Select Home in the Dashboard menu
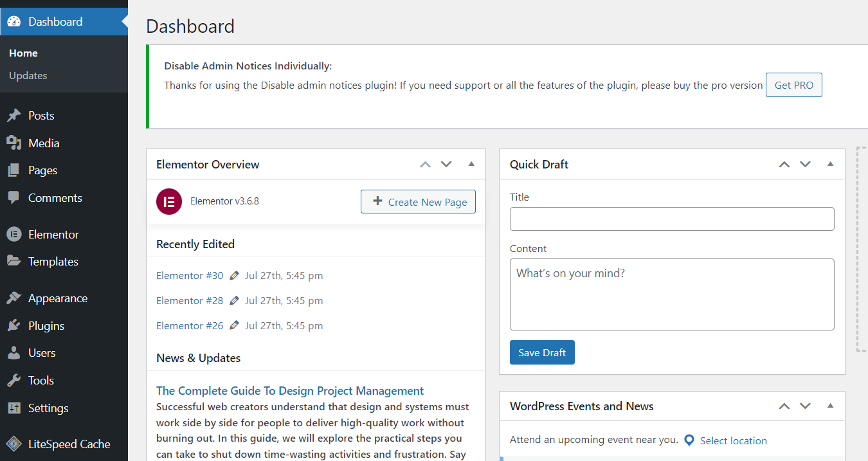The width and height of the screenshot is (868, 461). (23, 53)
